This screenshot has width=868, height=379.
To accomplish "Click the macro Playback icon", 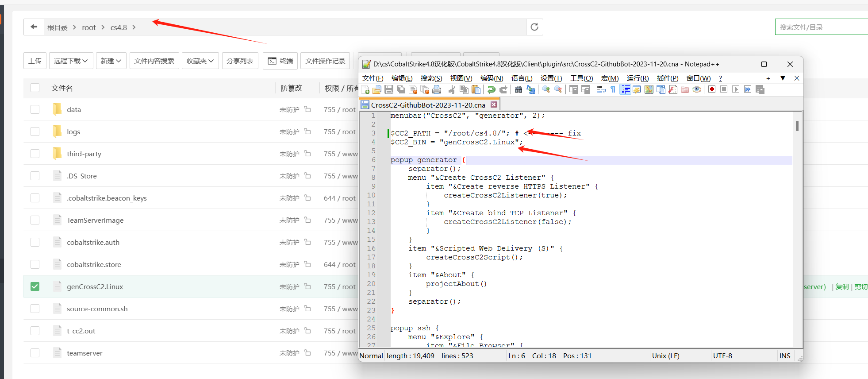I will tap(736, 89).
